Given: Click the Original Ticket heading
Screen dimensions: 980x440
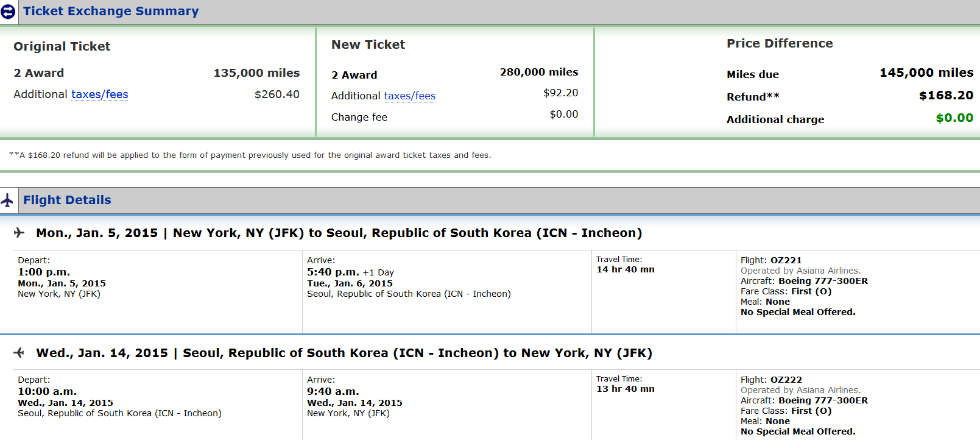Looking at the screenshot, I should point(62,46).
